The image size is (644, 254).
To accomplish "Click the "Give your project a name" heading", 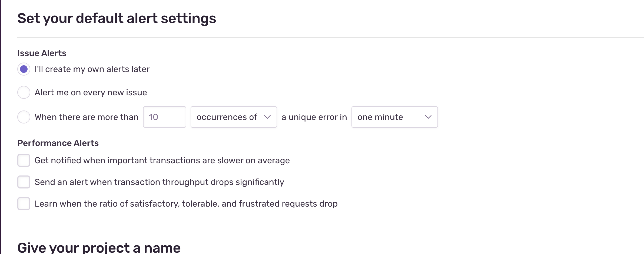I will pyautogui.click(x=99, y=248).
